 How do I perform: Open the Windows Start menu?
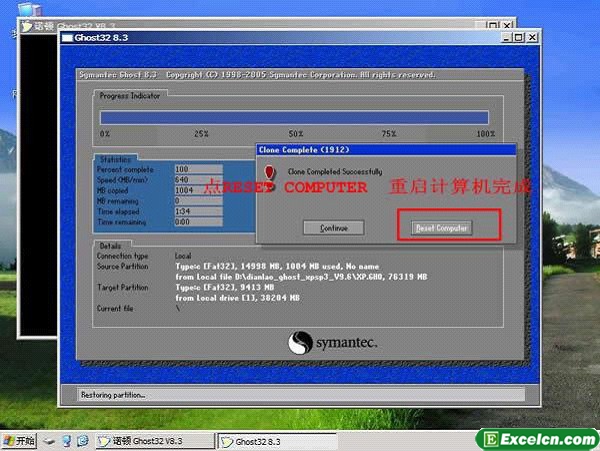tap(19, 440)
